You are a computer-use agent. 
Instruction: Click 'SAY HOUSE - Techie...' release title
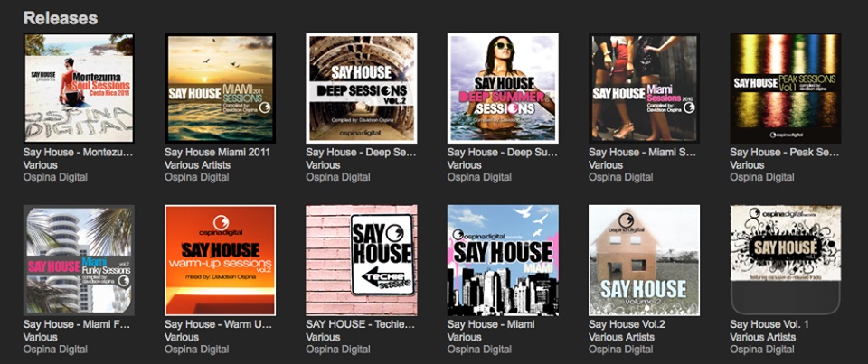tap(361, 324)
